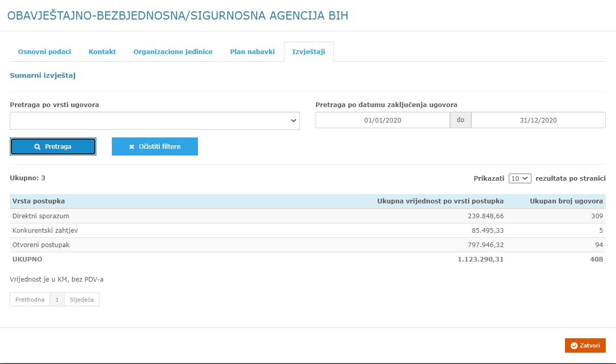Go to the Plan nabavki tab
The image size is (616, 364).
coord(252,52)
